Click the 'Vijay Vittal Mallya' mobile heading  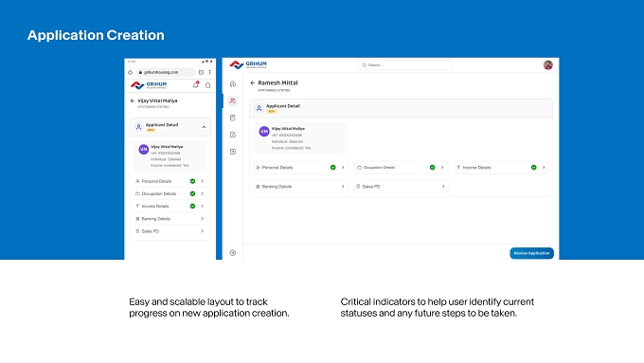157,100
